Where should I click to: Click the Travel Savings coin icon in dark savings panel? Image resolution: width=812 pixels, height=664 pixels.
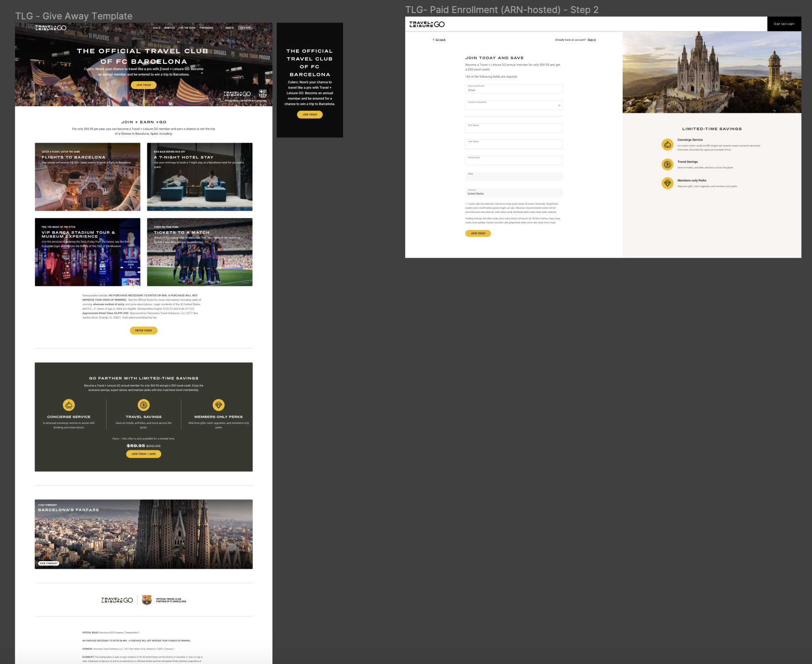144,405
